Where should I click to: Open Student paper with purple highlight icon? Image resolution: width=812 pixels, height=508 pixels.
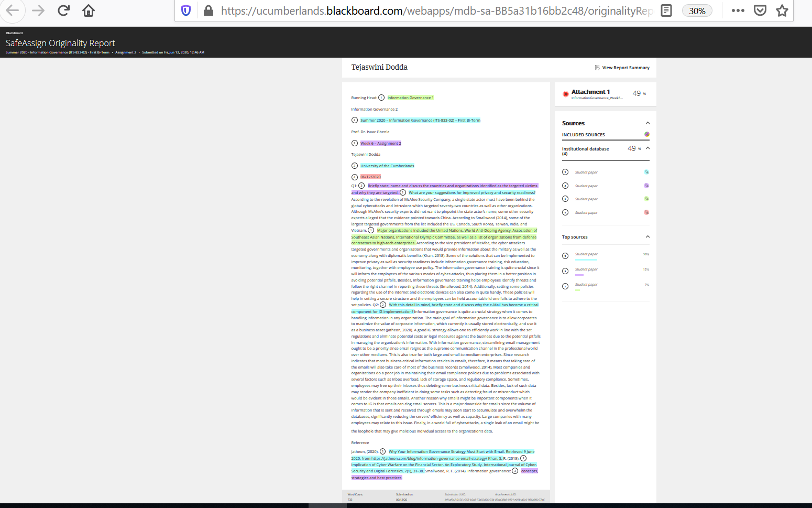click(586, 186)
